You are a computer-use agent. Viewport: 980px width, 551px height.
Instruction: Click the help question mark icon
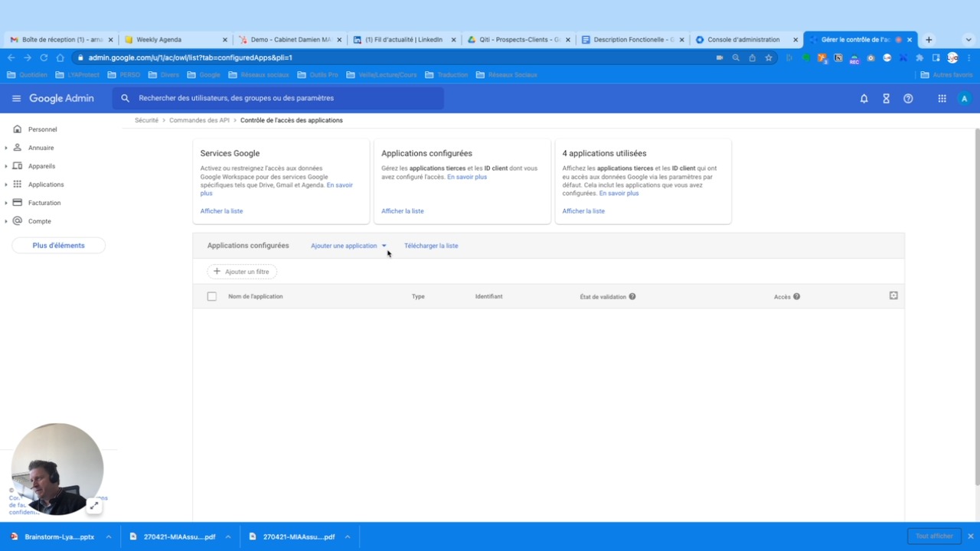pyautogui.click(x=908, y=99)
